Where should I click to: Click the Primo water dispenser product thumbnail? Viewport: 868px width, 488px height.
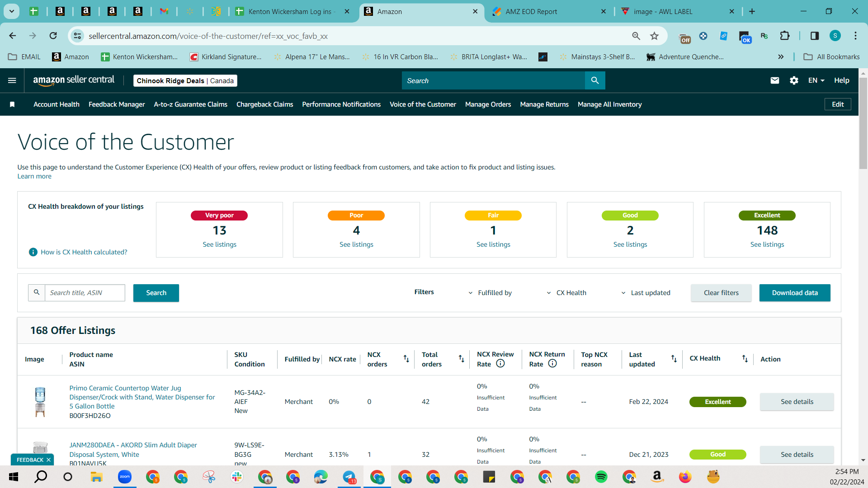click(x=40, y=402)
